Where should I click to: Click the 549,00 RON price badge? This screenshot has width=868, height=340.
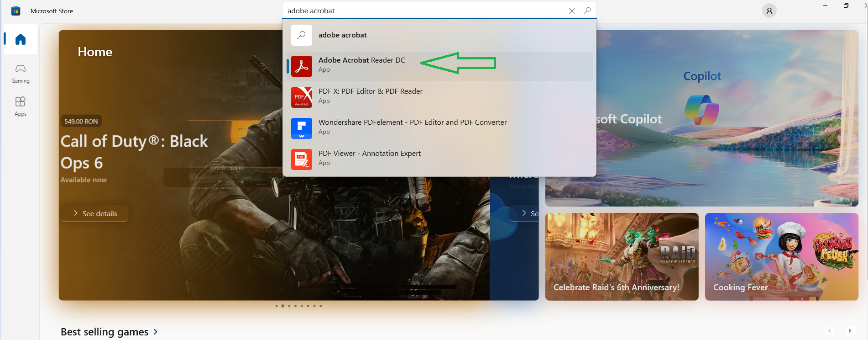(81, 121)
